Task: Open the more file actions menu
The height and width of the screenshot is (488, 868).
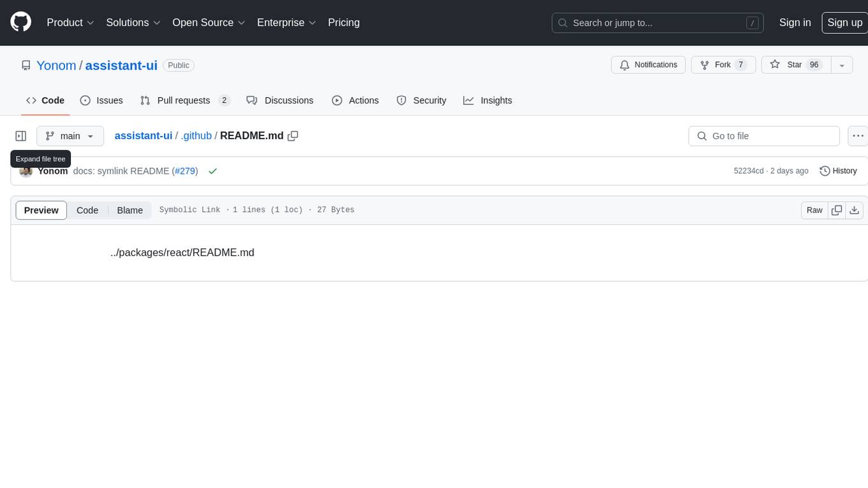Action: pos(858,136)
